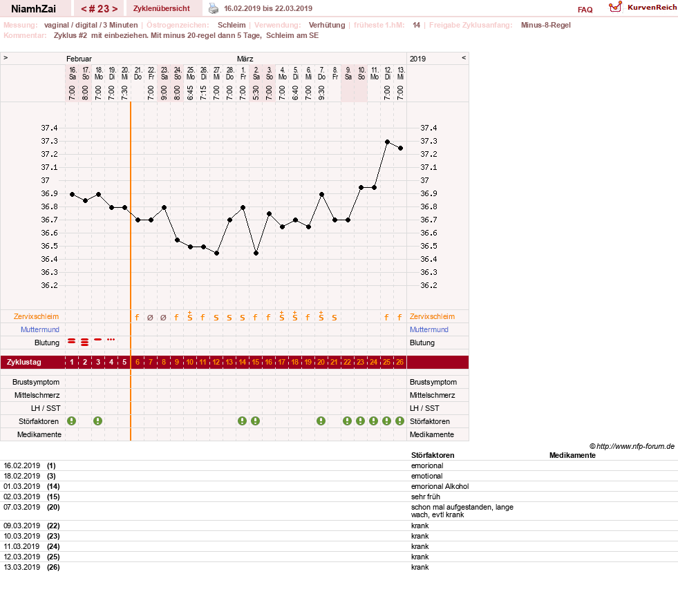Select temperature point at 36.9 on day 20
The height and width of the screenshot is (616, 678).
pos(321,194)
